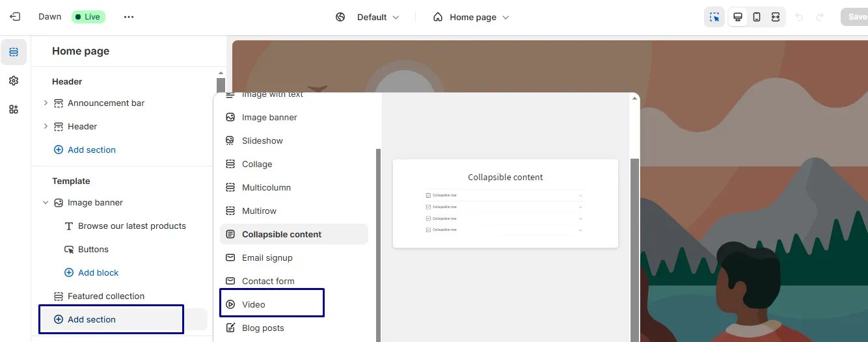
Task: Click the Collage icon in section picker
Action: (230, 164)
